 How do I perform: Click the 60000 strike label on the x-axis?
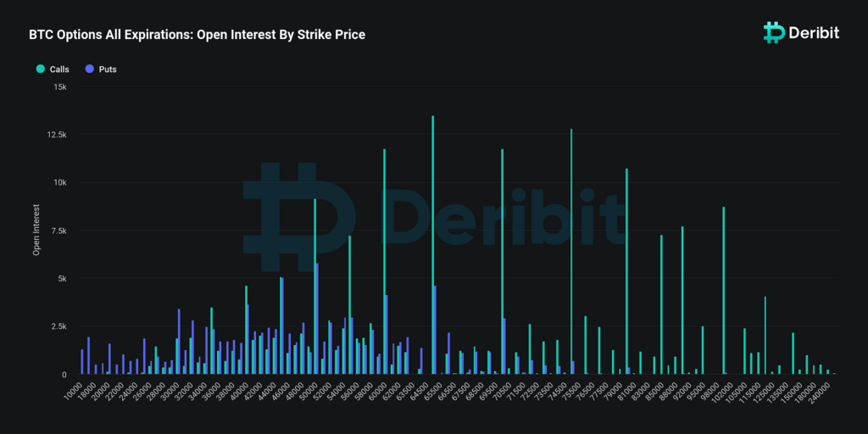pyautogui.click(x=376, y=391)
